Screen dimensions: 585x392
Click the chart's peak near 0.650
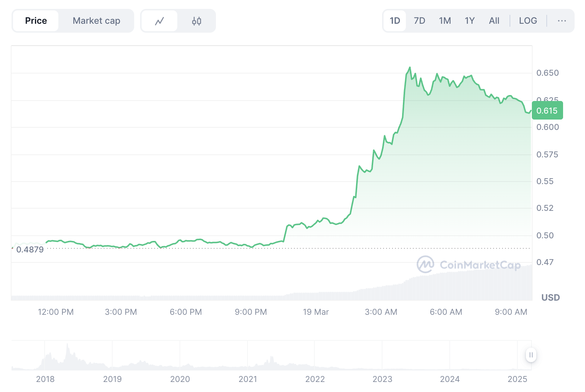point(410,68)
